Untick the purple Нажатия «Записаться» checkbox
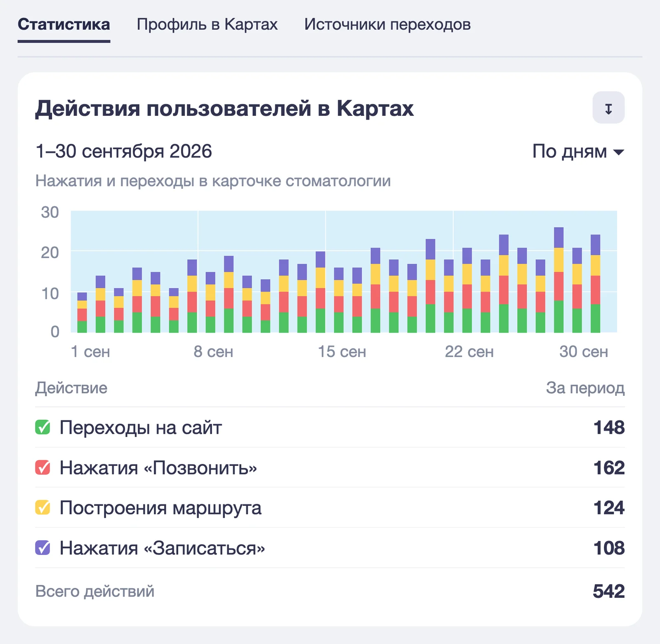 pyautogui.click(x=42, y=548)
